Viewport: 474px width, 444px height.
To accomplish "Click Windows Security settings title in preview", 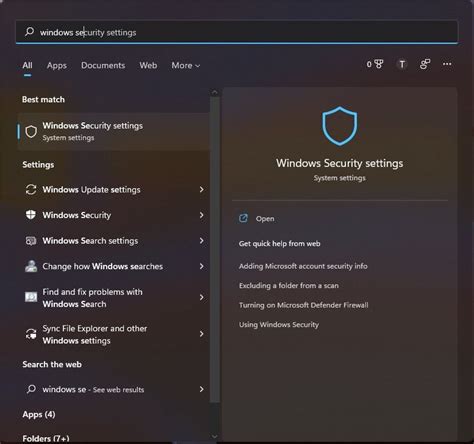I will (339, 163).
